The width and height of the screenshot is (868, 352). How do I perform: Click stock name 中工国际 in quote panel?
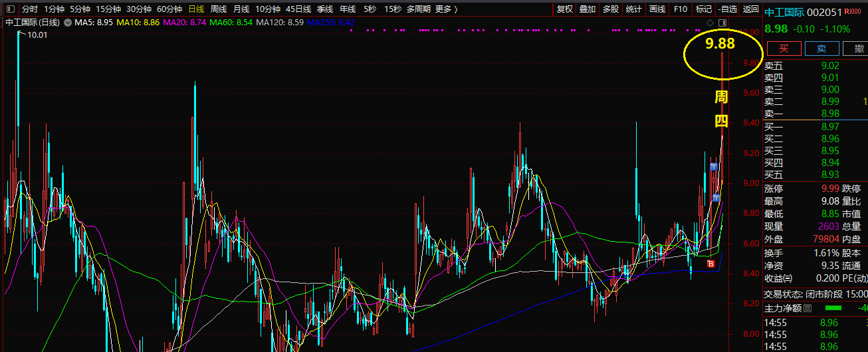784,12
